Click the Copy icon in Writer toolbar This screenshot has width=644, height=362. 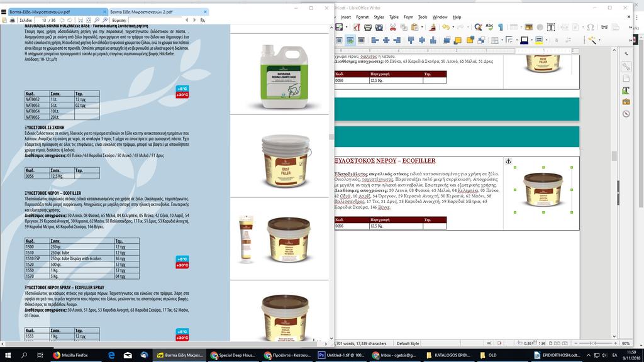(404, 27)
